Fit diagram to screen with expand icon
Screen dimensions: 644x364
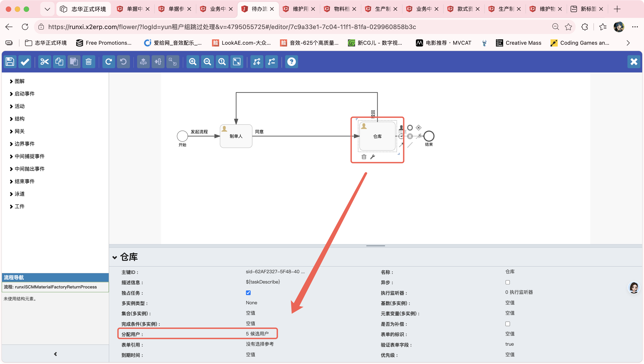237,61
